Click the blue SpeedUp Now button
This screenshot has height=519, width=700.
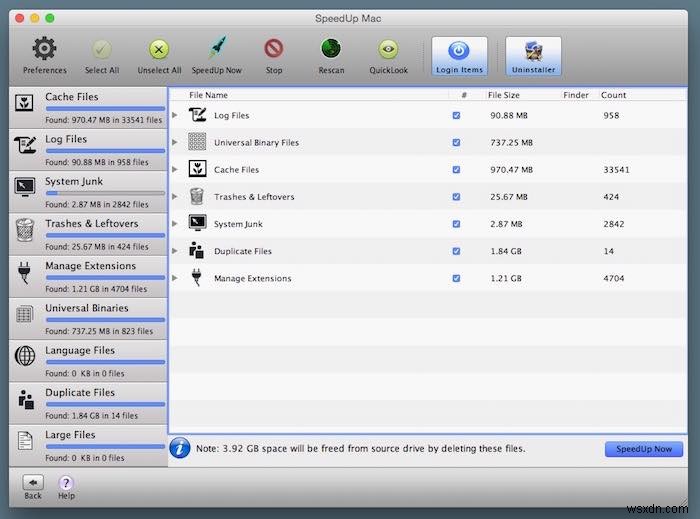point(644,449)
